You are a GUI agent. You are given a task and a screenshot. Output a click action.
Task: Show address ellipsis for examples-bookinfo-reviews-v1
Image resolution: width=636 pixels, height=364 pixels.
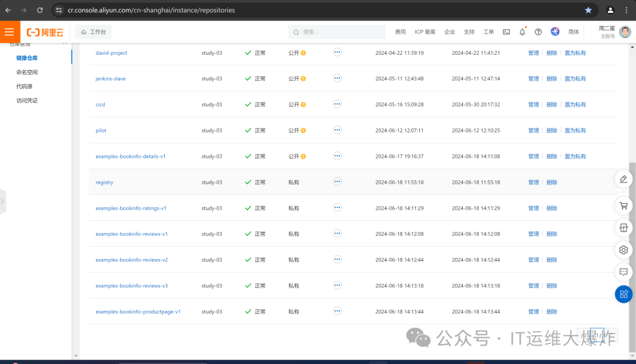(337, 233)
